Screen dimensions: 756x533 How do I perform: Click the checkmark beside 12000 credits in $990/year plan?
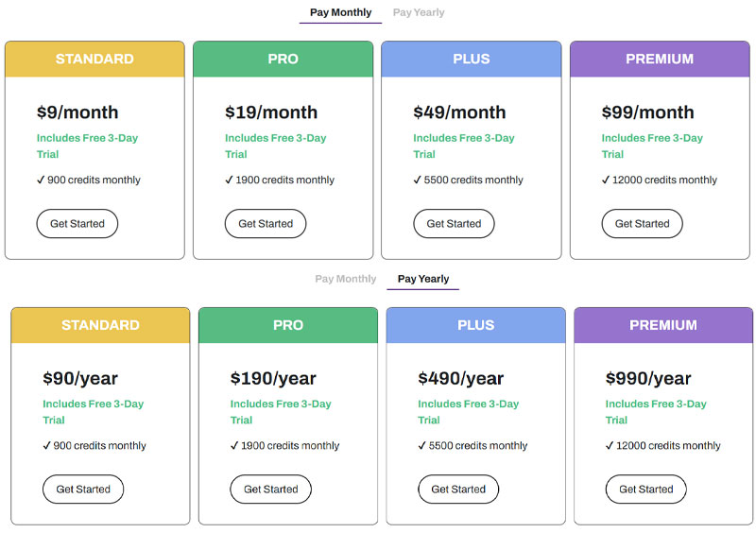tap(610, 446)
